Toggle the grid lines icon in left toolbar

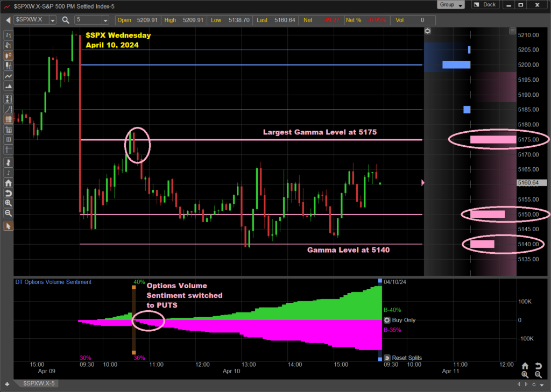(x=8, y=119)
